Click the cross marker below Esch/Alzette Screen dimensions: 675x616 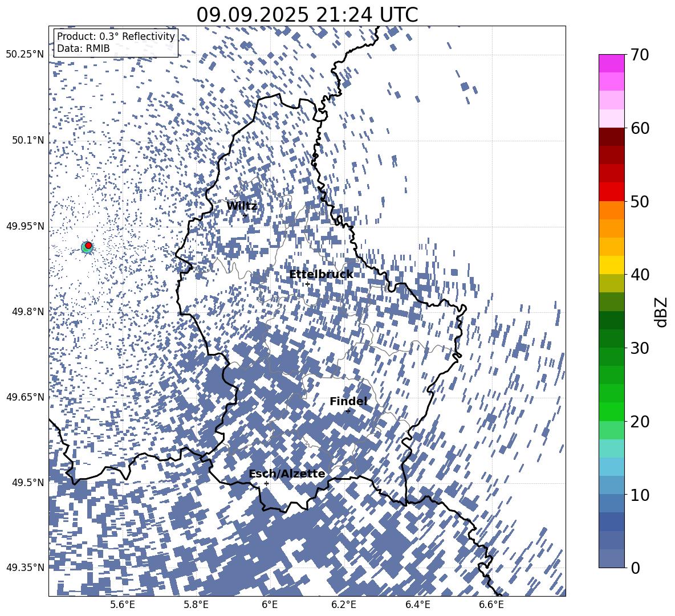coord(266,483)
